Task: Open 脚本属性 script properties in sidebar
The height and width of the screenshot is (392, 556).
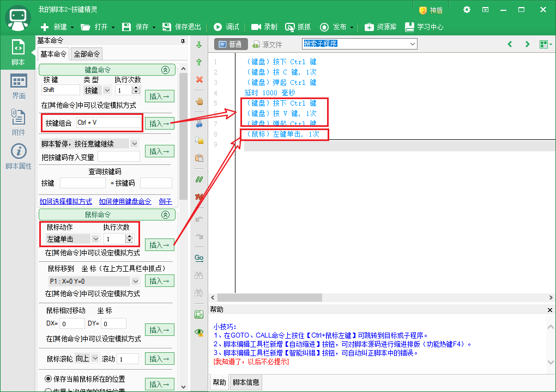Action: pos(19,157)
